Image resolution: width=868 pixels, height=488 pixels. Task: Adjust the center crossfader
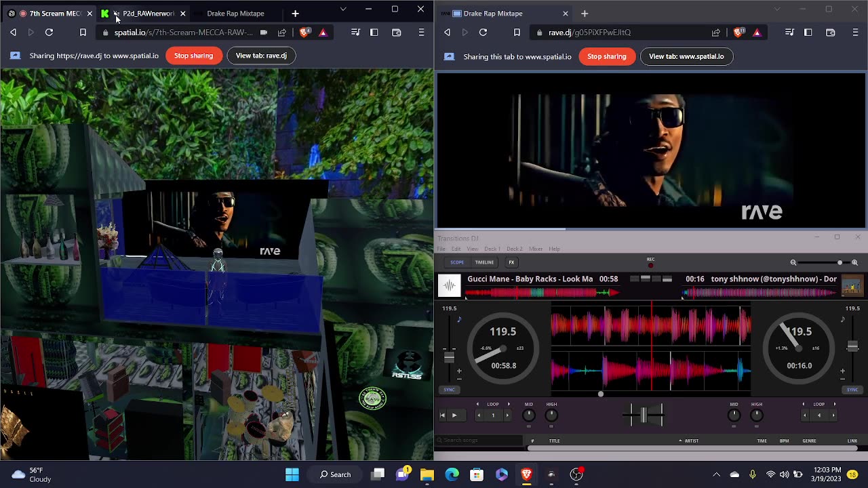(644, 415)
